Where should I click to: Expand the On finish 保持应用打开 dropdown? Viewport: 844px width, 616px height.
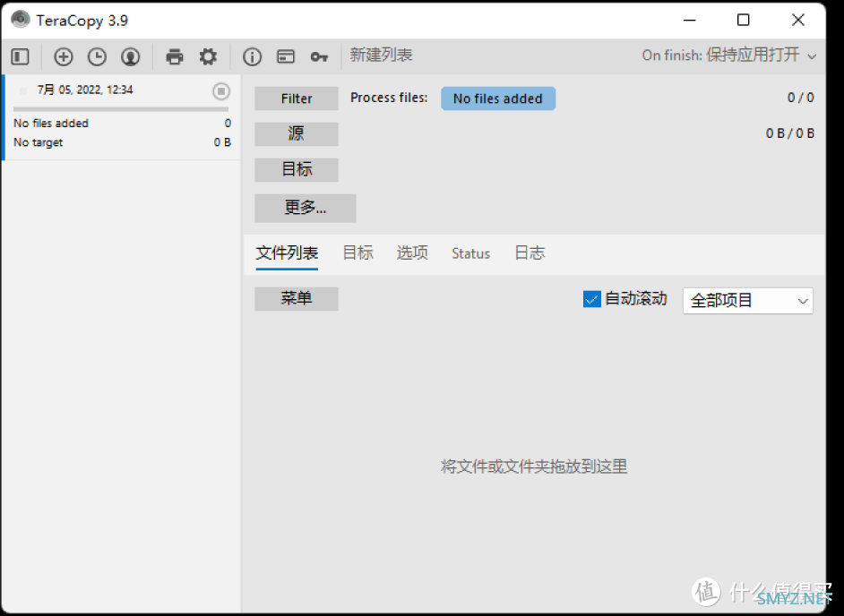[729, 56]
